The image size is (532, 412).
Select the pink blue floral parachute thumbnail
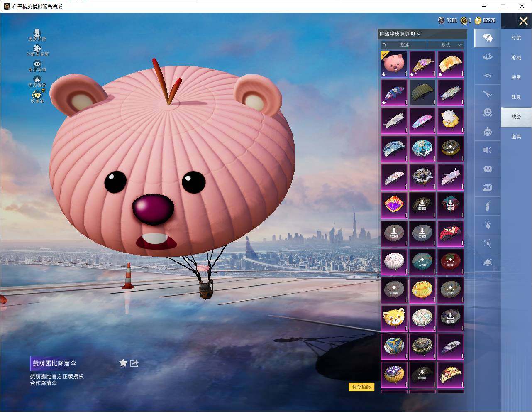422,121
